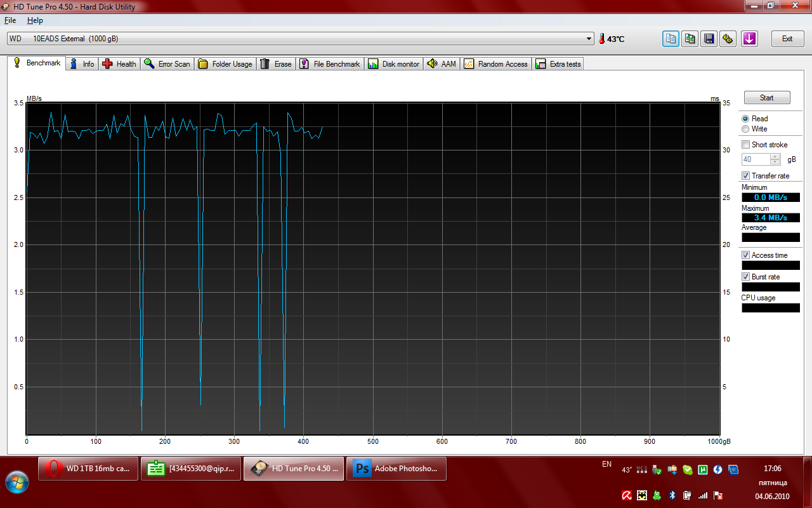Select the Write radio button
812x508 pixels.
[745, 129]
